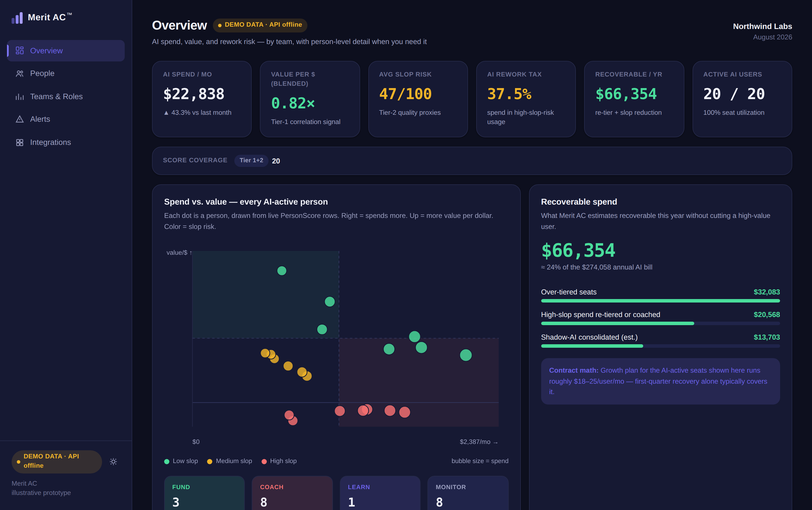Go to the People page

[x=66, y=73]
